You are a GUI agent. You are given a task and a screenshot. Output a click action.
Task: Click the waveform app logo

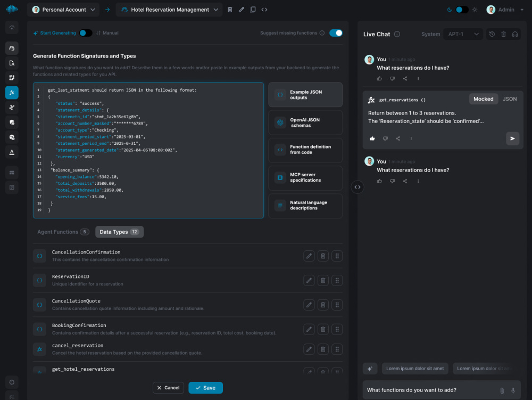pos(12,9)
